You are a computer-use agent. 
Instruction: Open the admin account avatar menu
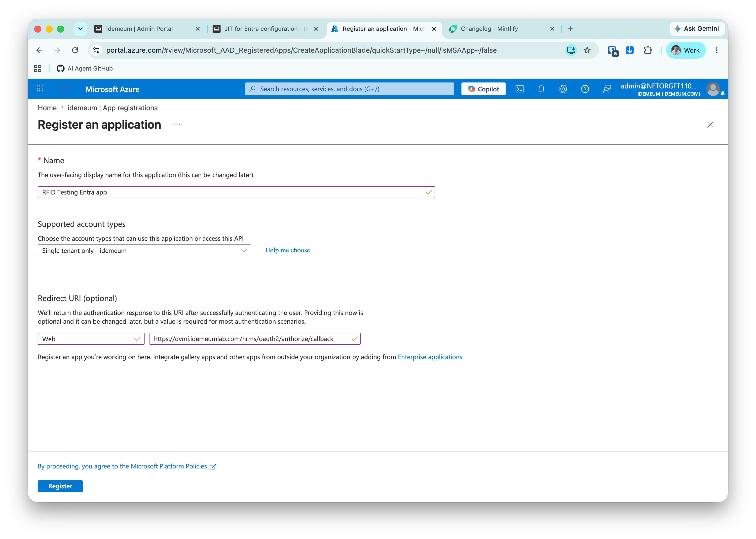(x=713, y=89)
